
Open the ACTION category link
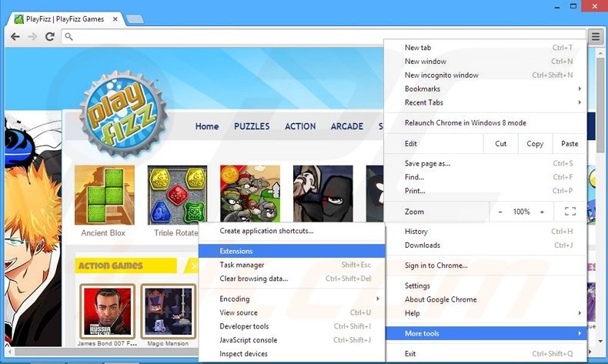[300, 126]
